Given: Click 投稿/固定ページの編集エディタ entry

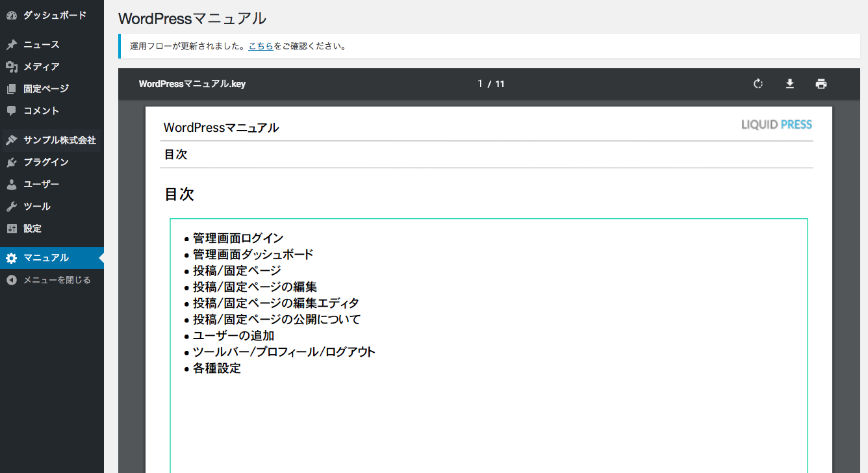Looking at the screenshot, I should click(x=276, y=303).
